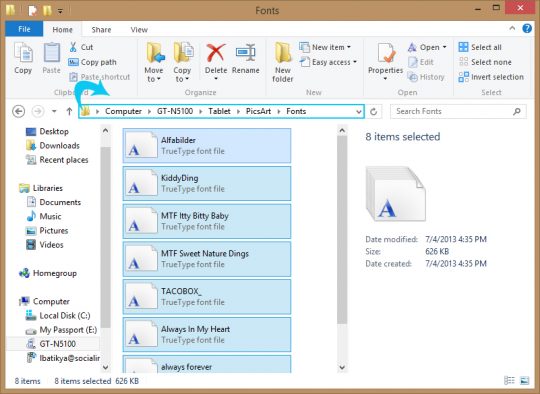
Task: Click Copy path in ribbon
Action: tap(92, 62)
